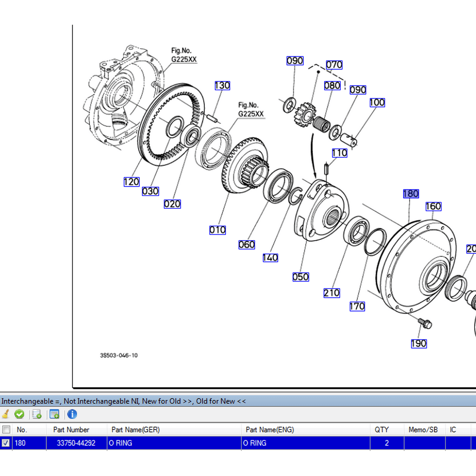Sort by the No. column header
476x476 pixels.
click(x=29, y=430)
